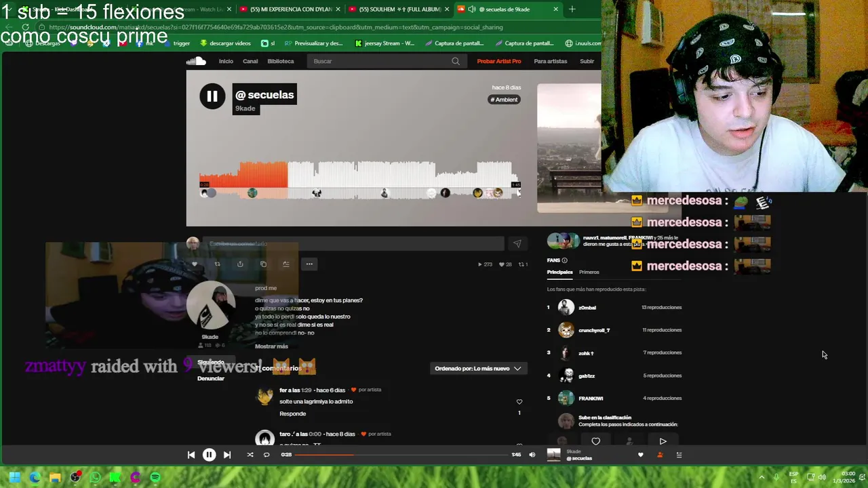Open Biblioteca in the SoundCloud navigation
This screenshot has width=868, height=488.
coord(281,61)
